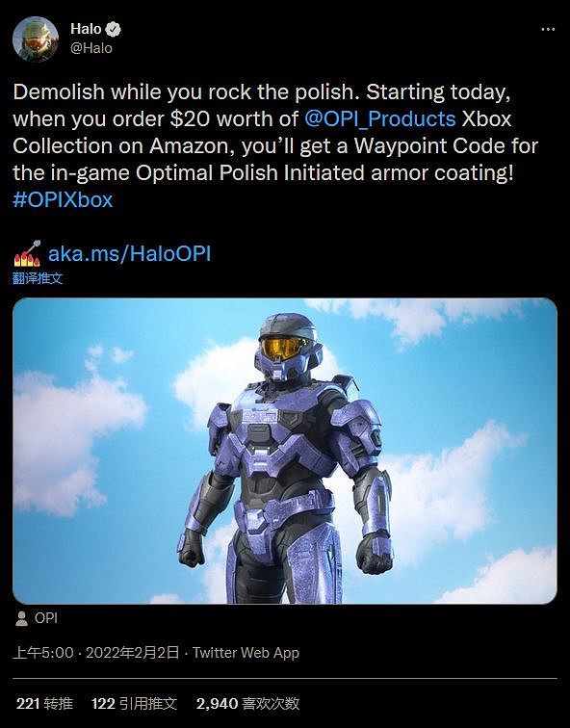
Task: Open the 上午5:00 · 2022年2月2日 timestamp
Action: click(x=96, y=653)
